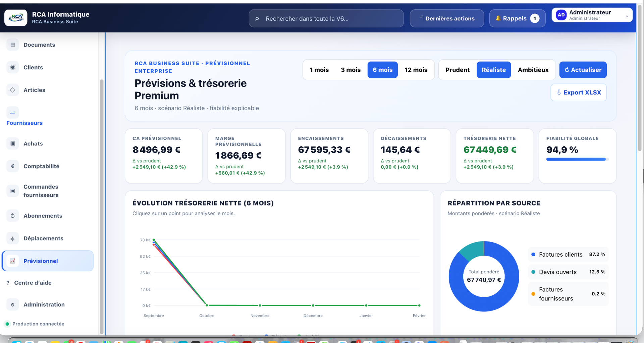The height and width of the screenshot is (343, 644).
Task: Click the Centre d'aide question mark icon
Action: click(x=8, y=283)
